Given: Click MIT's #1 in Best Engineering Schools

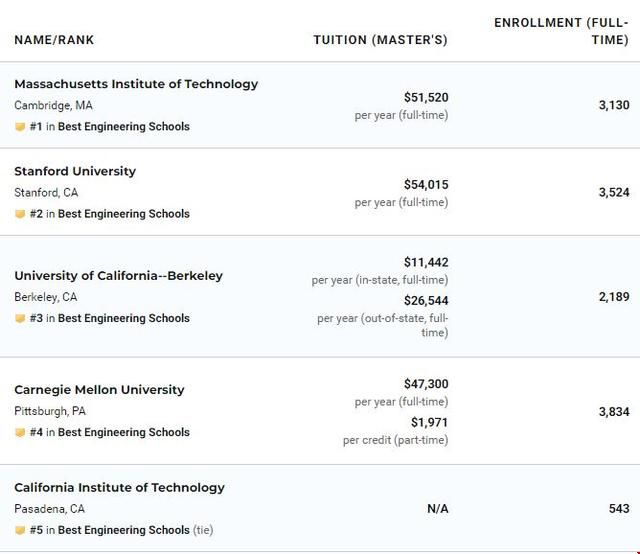Looking at the screenshot, I should [x=110, y=127].
